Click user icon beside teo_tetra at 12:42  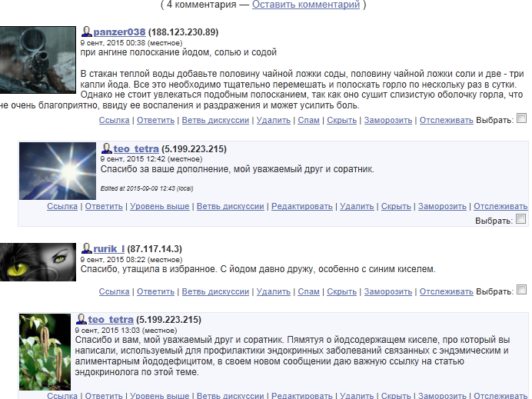pyautogui.click(x=107, y=148)
